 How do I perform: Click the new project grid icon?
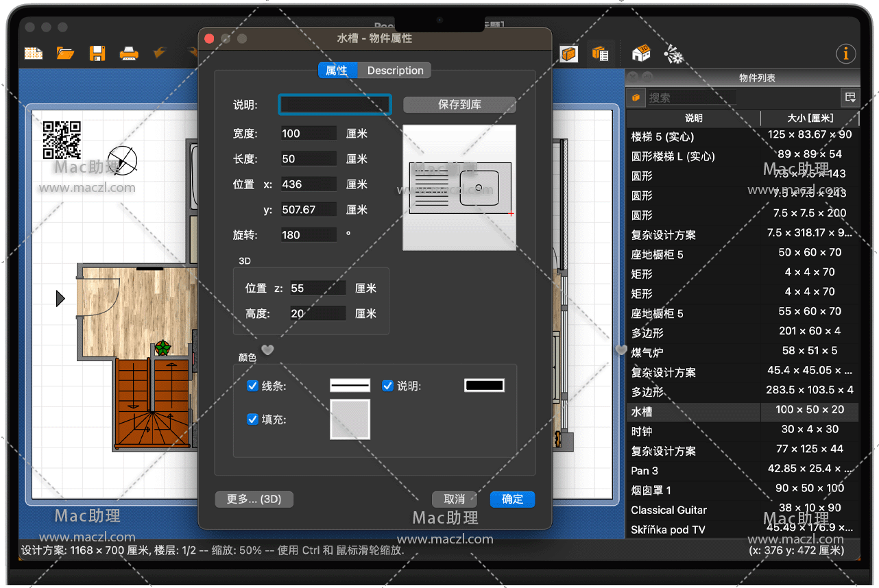[33, 53]
